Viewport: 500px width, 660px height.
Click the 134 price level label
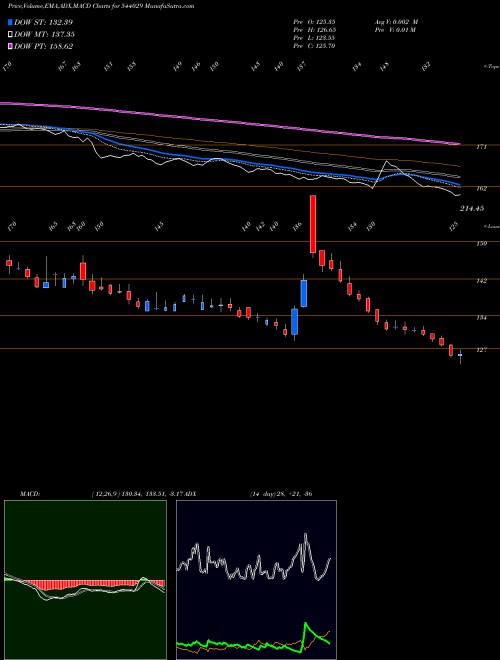coord(482,318)
